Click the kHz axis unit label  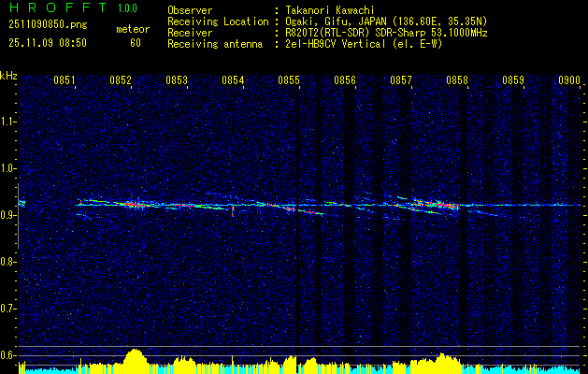pyautogui.click(x=8, y=76)
